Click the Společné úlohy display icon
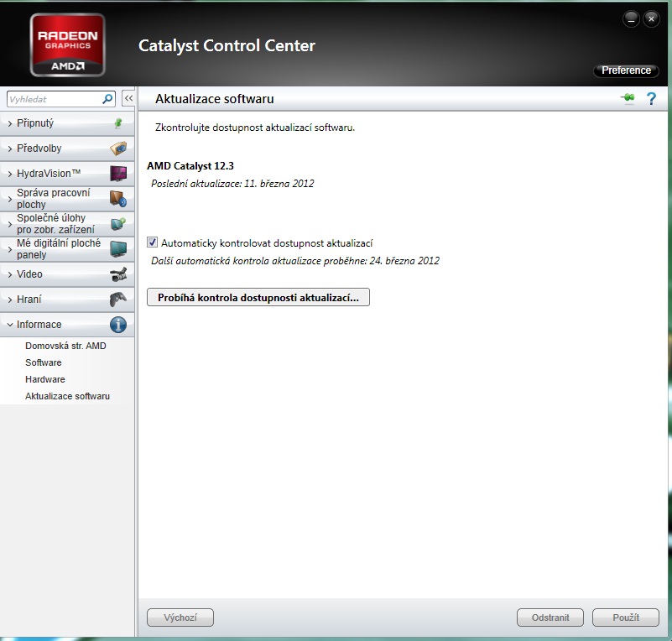Image resolution: width=672 pixels, height=641 pixels. tap(118, 224)
